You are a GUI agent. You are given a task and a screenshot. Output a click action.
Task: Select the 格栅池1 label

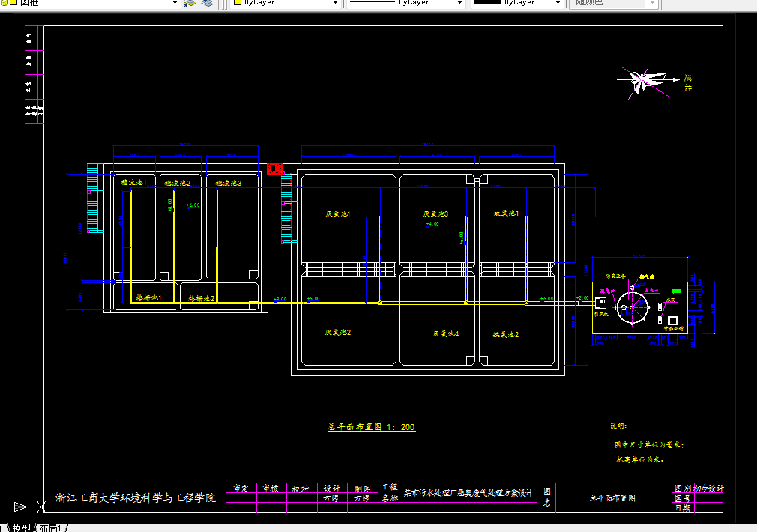[148, 298]
